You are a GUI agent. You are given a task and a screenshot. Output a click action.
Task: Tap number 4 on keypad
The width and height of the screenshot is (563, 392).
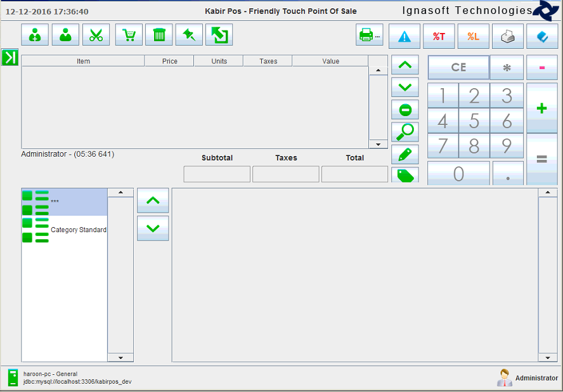[x=443, y=121]
